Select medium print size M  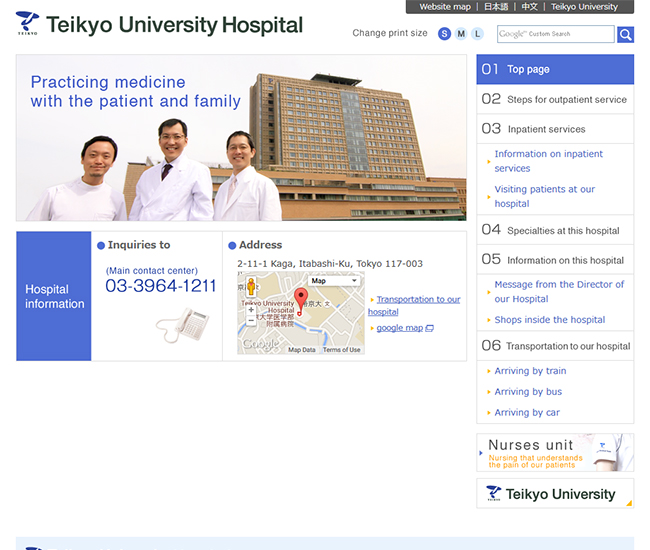[461, 34]
